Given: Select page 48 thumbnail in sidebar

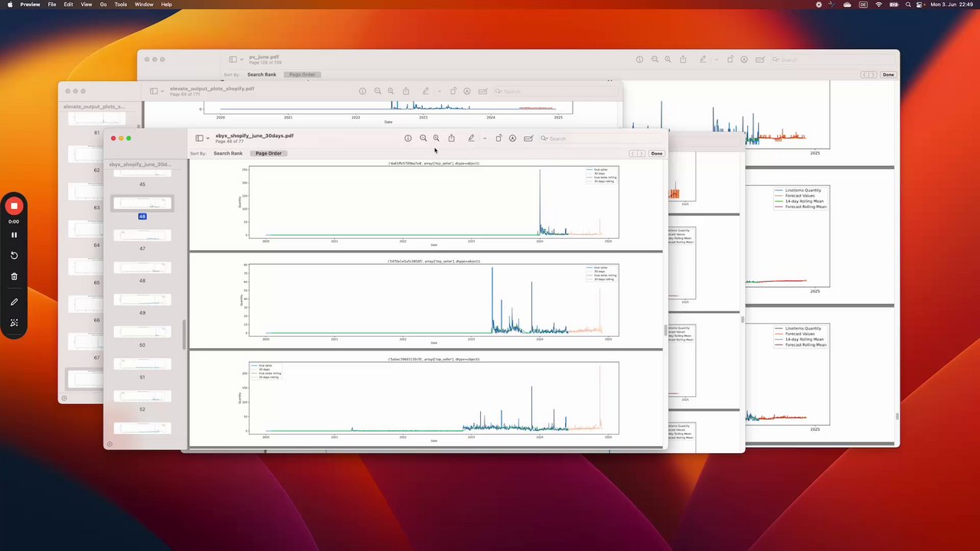Looking at the screenshot, I should [142, 268].
